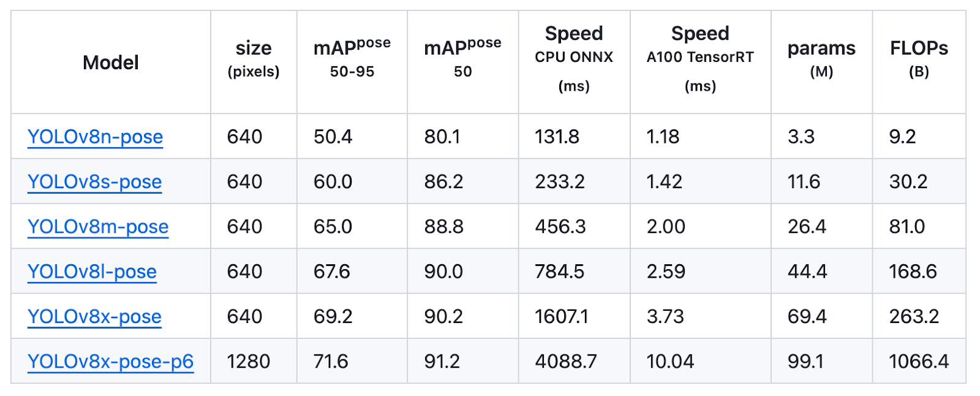Select the 4088.7 CPU speed cell
Image resolution: width=980 pixels, height=396 pixels.
565,362
